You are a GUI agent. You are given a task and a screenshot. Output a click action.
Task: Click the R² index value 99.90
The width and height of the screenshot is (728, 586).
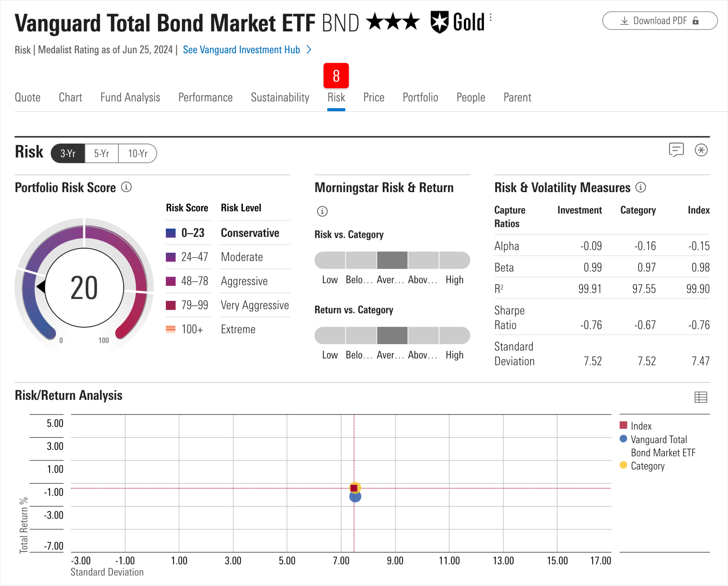pyautogui.click(x=698, y=289)
